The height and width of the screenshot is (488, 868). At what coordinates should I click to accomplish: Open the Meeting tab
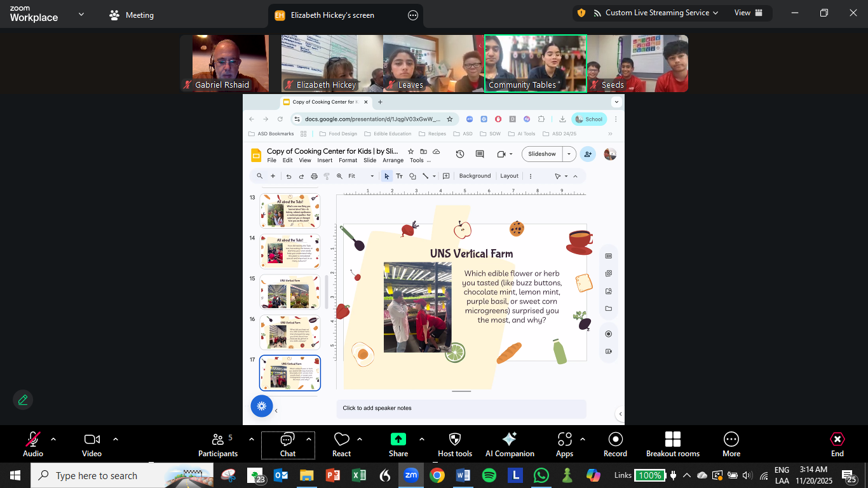click(132, 15)
